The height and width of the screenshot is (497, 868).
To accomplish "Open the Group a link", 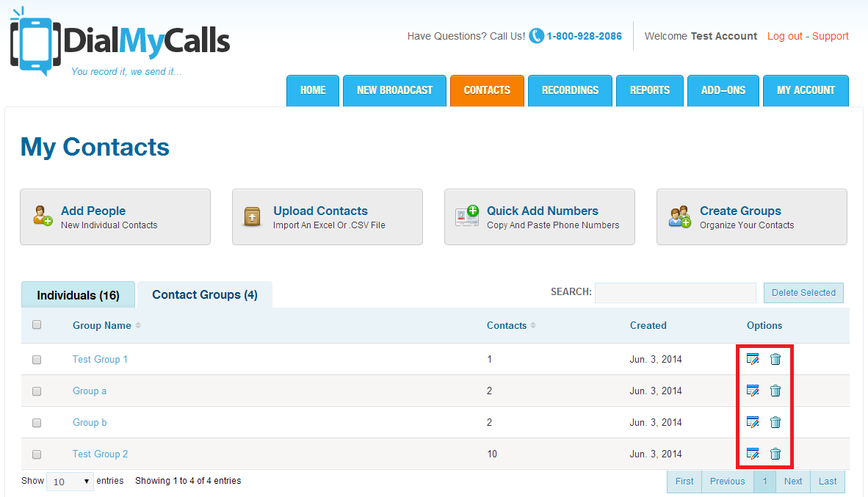I will (x=90, y=391).
